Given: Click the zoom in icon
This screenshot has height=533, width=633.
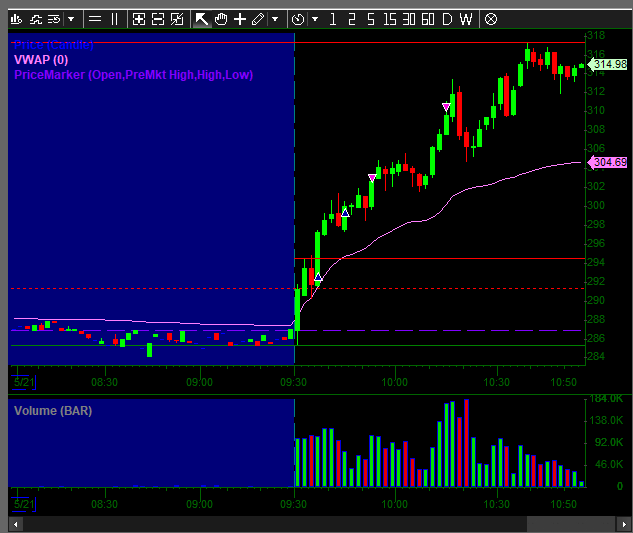Looking at the screenshot, I should (x=138, y=19).
